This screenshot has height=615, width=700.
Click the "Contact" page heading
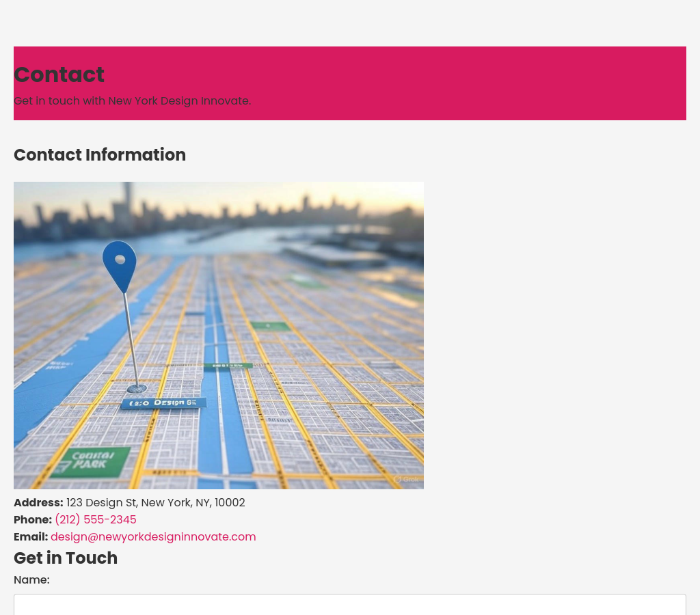tap(59, 74)
